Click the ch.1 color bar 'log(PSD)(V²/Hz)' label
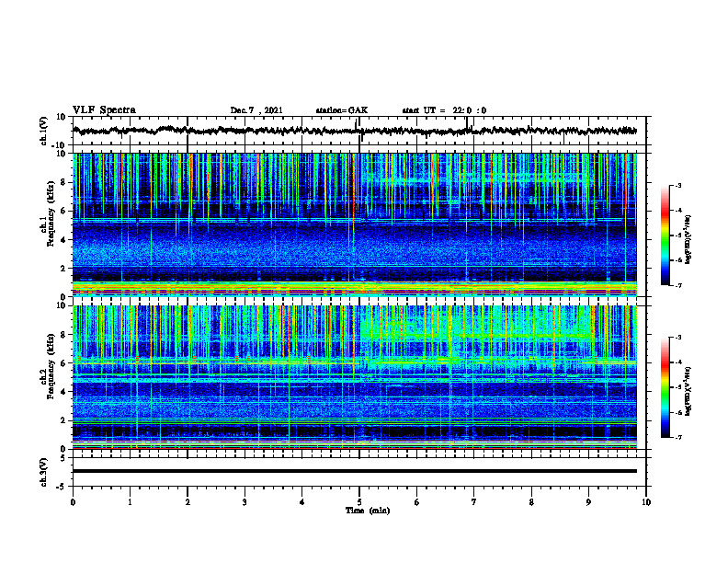Viewport: 728px width, 563px height. (688, 240)
